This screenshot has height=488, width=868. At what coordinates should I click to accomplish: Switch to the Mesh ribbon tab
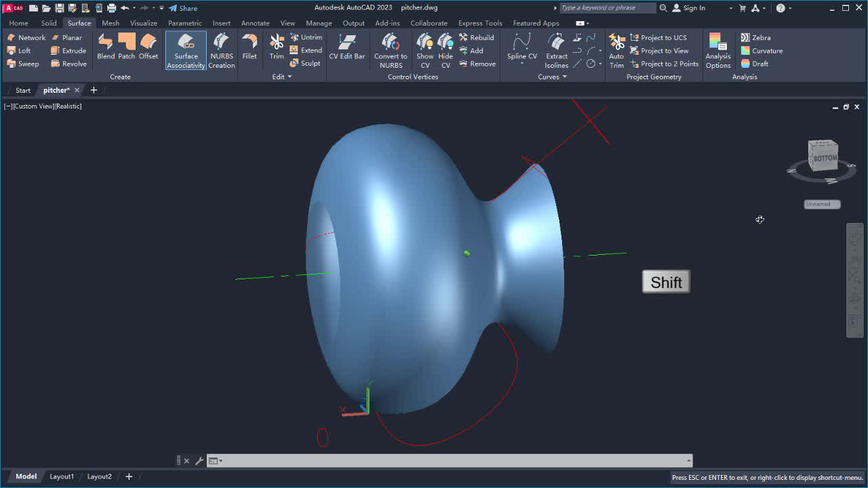tap(111, 22)
